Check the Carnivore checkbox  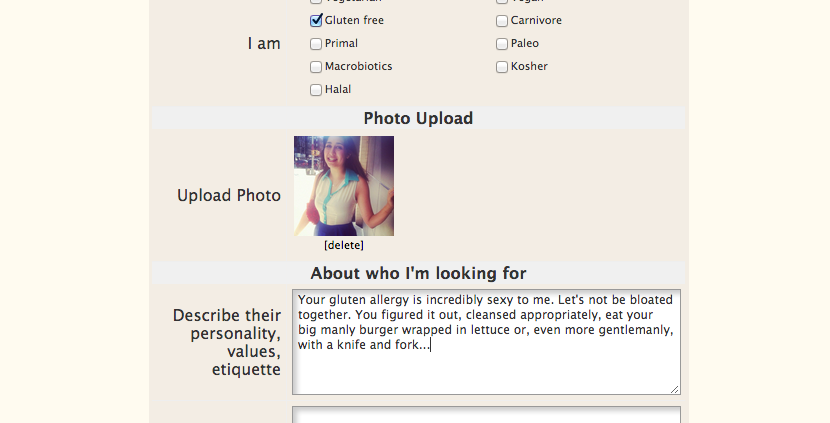pos(502,20)
